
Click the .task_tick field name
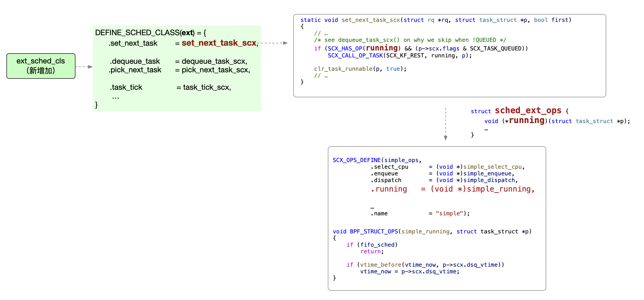126,87
